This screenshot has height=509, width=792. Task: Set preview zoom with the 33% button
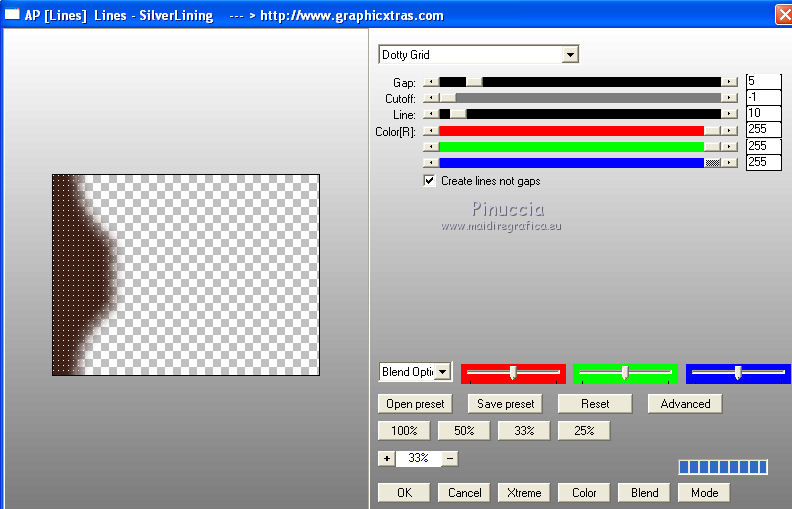coord(524,431)
